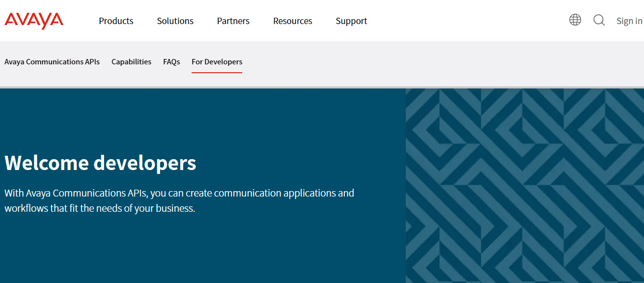Select the Avaya Communications APIs tab
The image size is (644, 283).
52,61
